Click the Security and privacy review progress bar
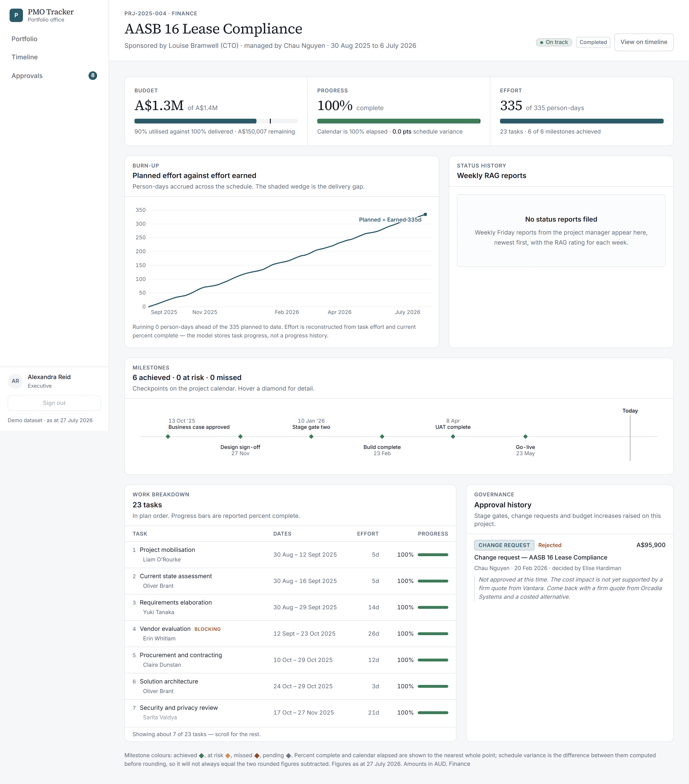The image size is (689, 784). (433, 713)
